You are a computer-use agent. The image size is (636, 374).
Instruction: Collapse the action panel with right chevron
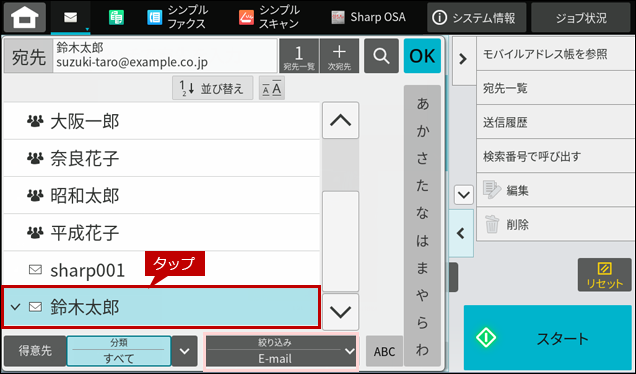tap(463, 59)
